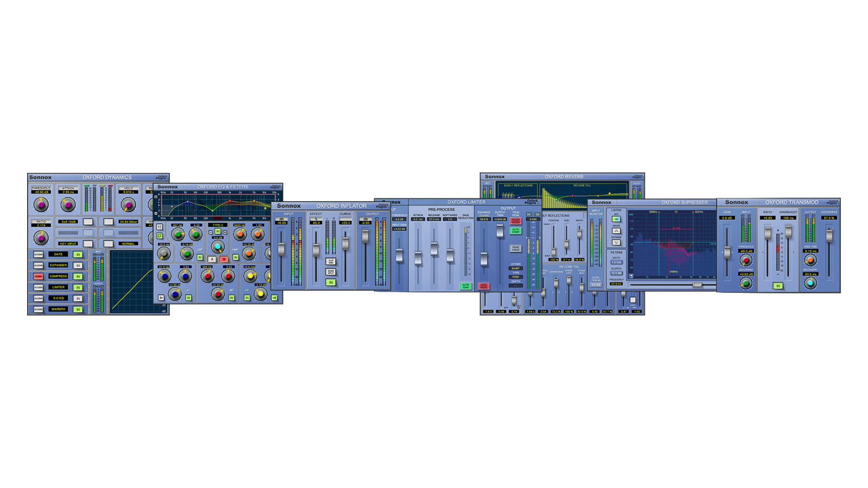The height and width of the screenshot is (488, 868).
Task: Toggle the Lock checkbox in Oxford Reverb
Action: (633, 300)
